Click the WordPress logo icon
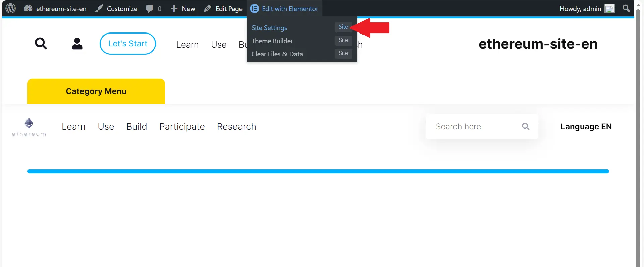Viewport: 644px width, 267px height. [11, 8]
